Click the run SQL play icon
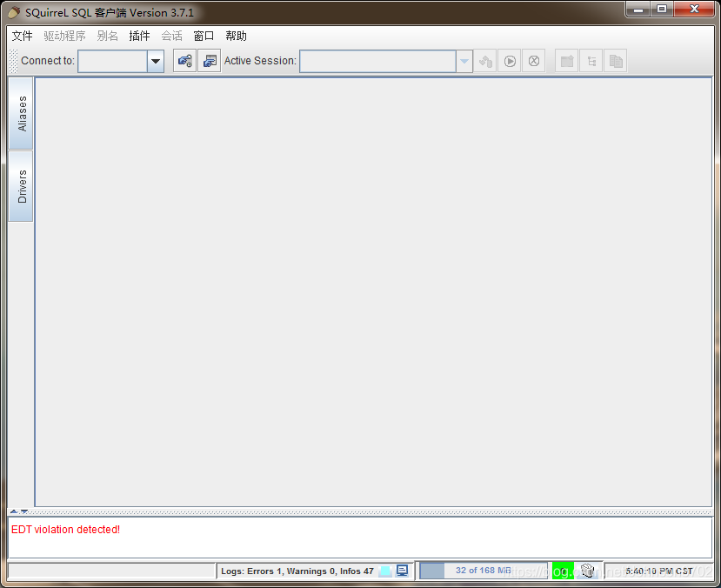721x588 pixels. (510, 61)
